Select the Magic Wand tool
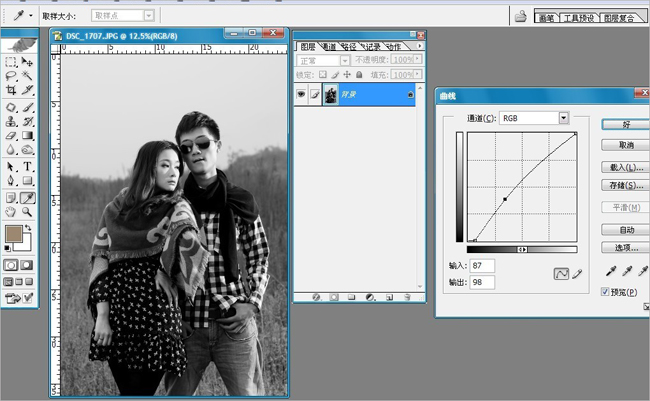This screenshot has width=650, height=401. click(27, 76)
